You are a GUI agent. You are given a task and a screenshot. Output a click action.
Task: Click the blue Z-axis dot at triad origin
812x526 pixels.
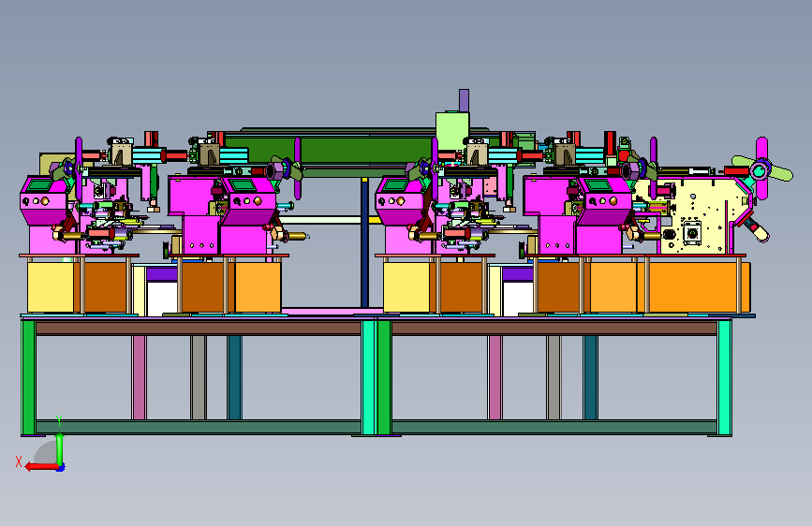click(x=61, y=468)
